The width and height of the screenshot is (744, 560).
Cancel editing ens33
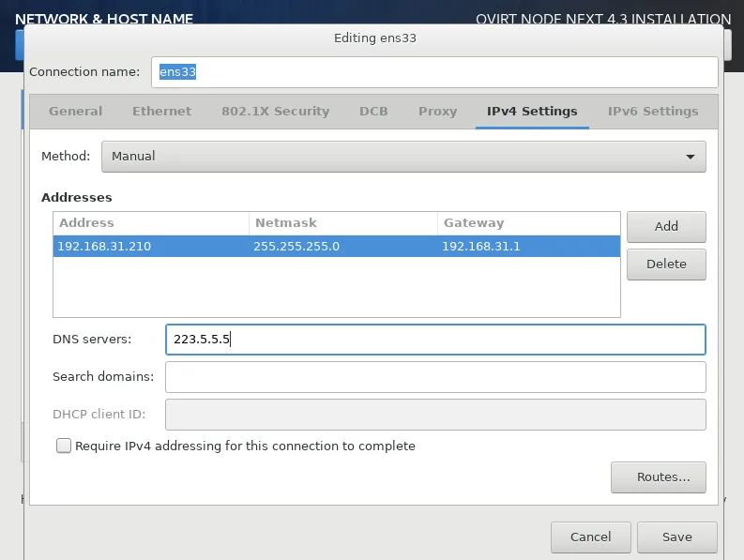[591, 537]
